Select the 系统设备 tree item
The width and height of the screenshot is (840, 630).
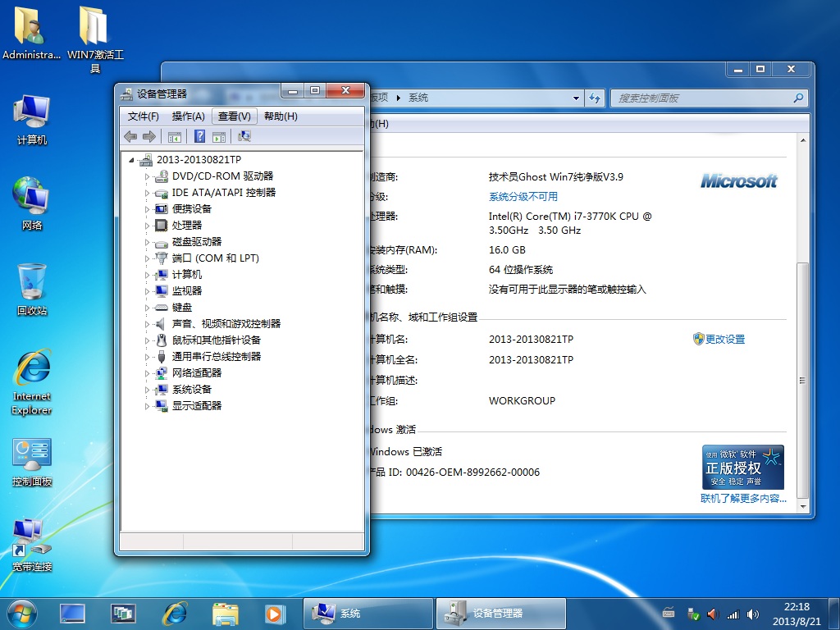coord(191,390)
